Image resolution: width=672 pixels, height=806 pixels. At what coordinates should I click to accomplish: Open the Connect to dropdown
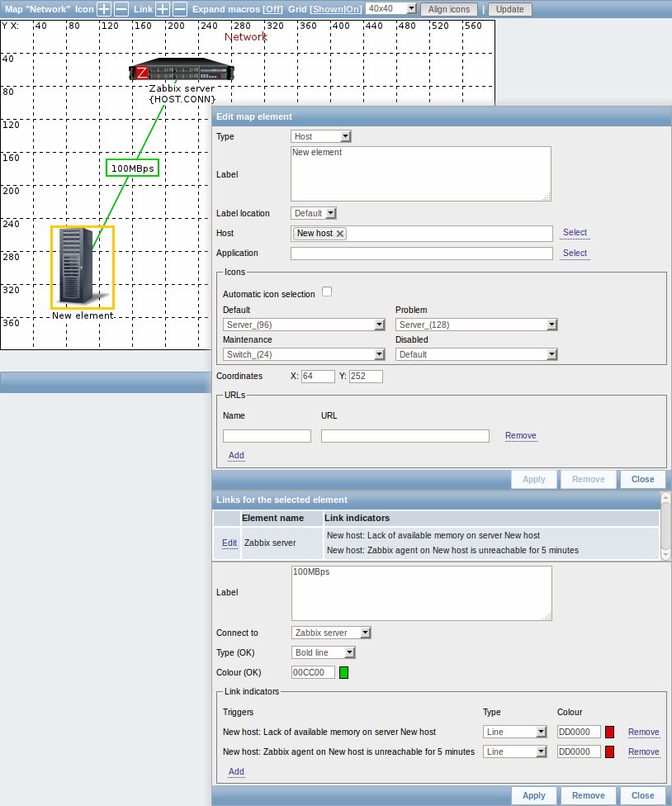(331, 633)
